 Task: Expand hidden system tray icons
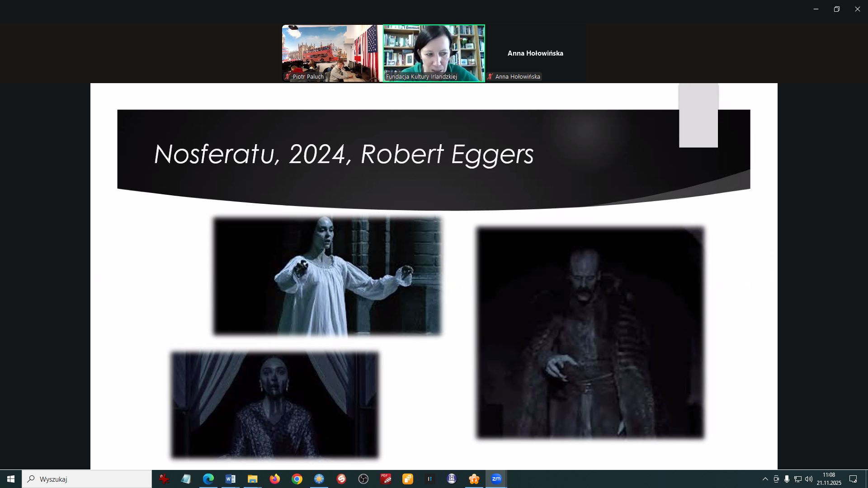(x=765, y=479)
